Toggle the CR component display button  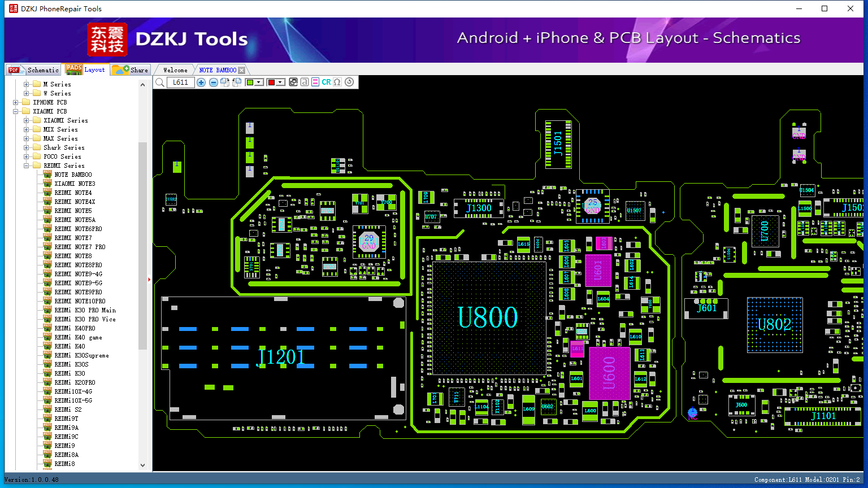pos(326,82)
